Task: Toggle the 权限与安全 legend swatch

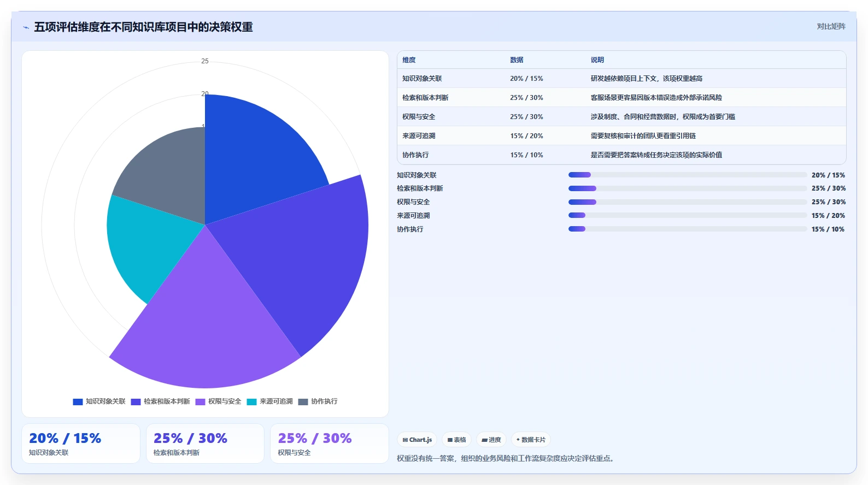Action: click(200, 402)
